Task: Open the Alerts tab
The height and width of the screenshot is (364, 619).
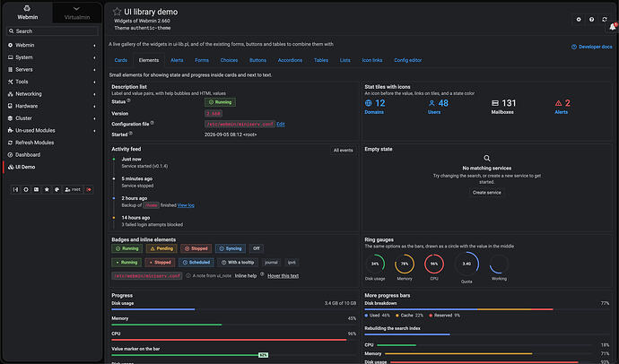Action: pyautogui.click(x=177, y=60)
